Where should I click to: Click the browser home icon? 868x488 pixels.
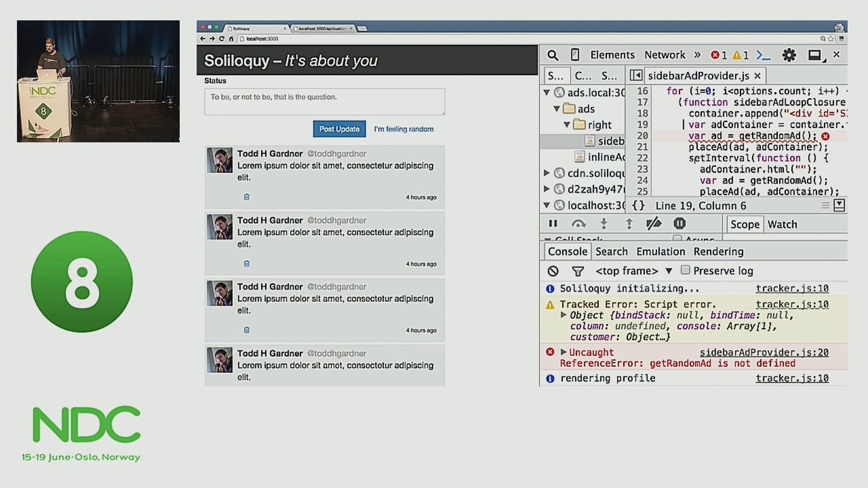coord(231,39)
